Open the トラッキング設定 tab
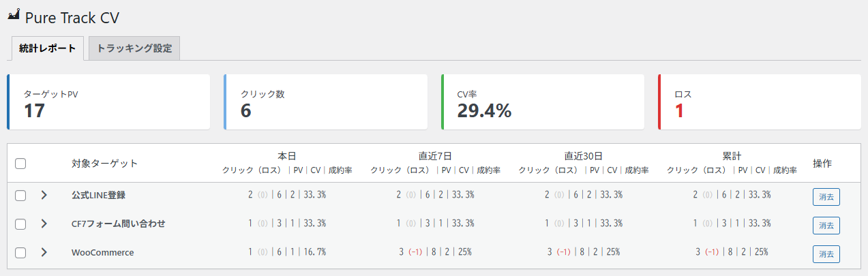Screen dimensions: 868x276 pyautogui.click(x=134, y=49)
